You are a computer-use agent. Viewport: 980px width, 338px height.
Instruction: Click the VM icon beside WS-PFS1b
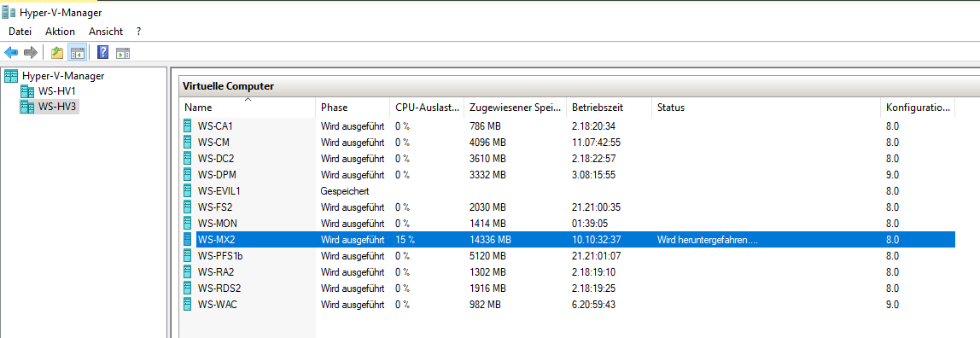[188, 255]
